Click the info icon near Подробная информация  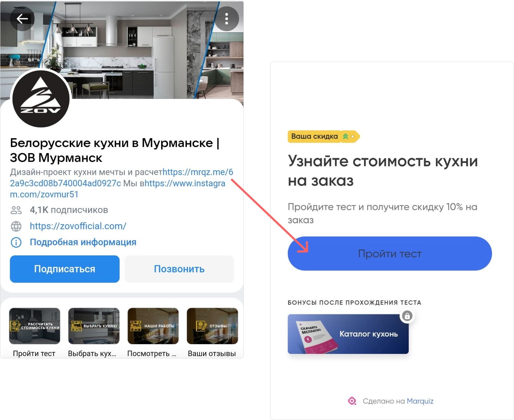[x=16, y=242]
